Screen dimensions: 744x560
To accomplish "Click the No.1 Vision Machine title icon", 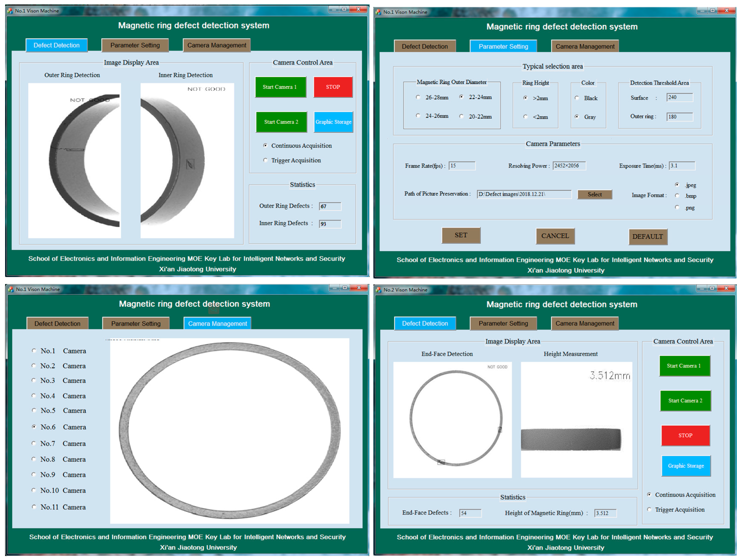I will click(10, 10).
